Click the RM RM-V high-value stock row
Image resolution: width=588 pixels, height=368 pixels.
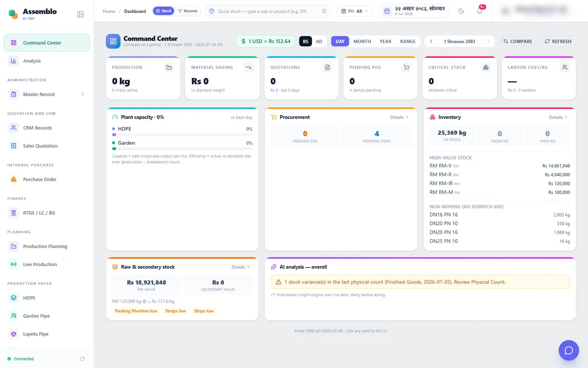pyautogui.click(x=500, y=166)
